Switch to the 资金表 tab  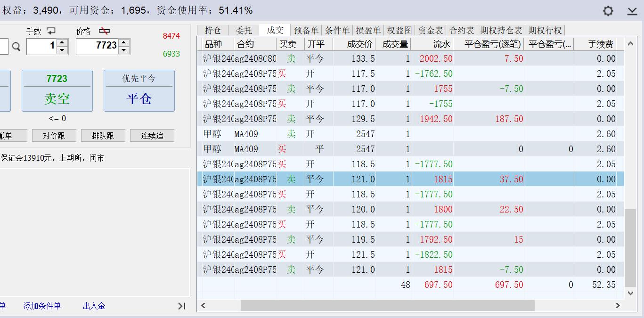pos(431,30)
